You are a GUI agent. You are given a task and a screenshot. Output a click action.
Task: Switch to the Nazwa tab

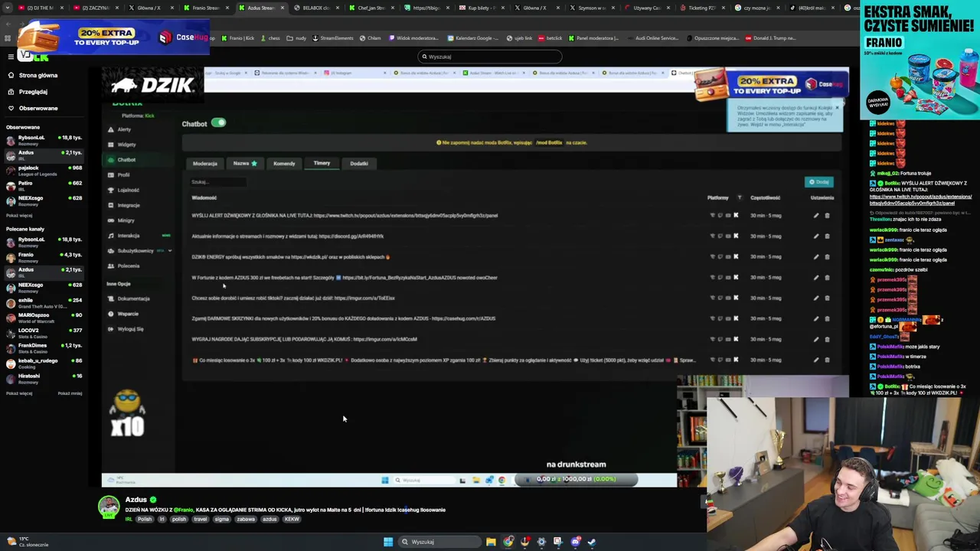(x=245, y=164)
